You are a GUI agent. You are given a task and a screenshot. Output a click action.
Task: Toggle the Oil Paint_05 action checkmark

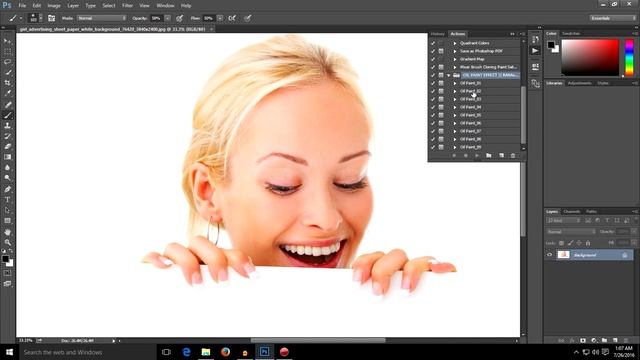[433, 115]
